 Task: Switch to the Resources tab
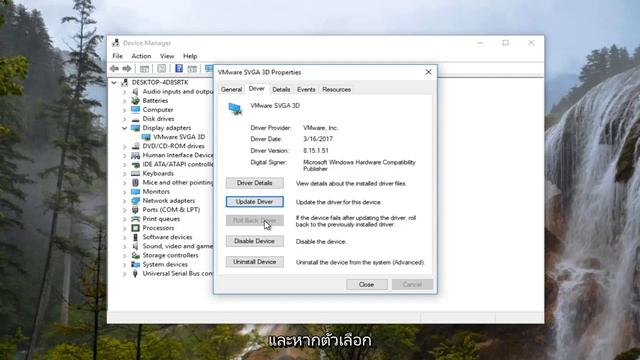point(336,89)
